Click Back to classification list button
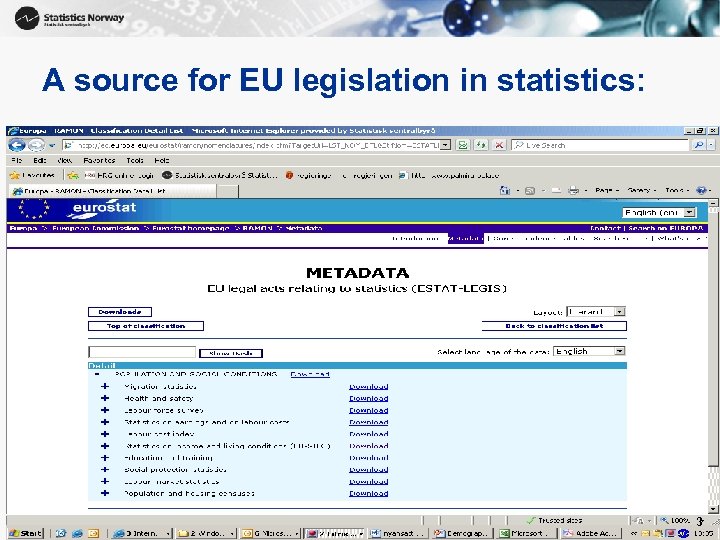Viewport: 720px width, 540px height. [554, 326]
